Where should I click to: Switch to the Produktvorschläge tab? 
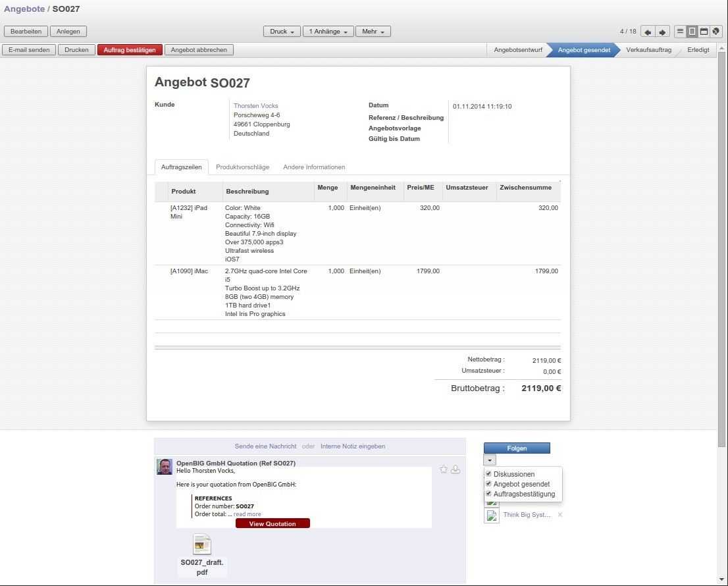coord(242,167)
